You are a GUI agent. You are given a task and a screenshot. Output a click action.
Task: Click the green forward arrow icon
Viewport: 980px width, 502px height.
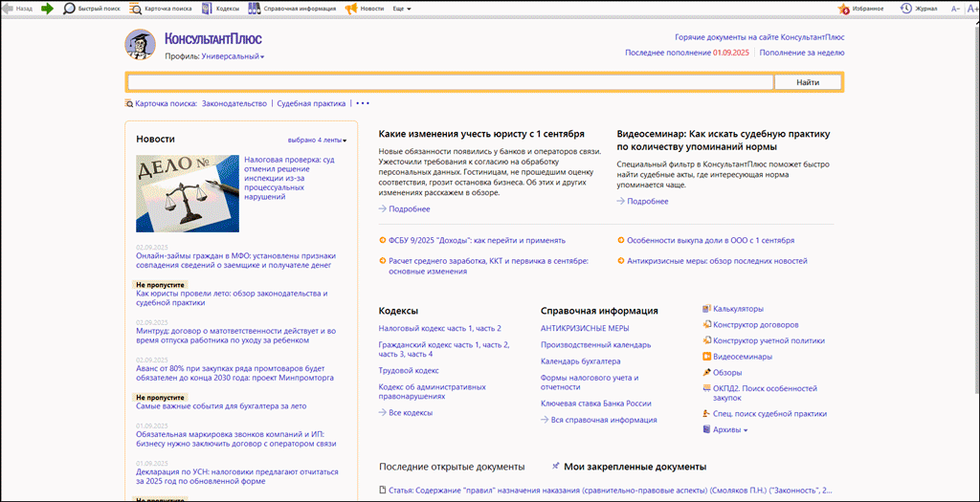pos(48,9)
